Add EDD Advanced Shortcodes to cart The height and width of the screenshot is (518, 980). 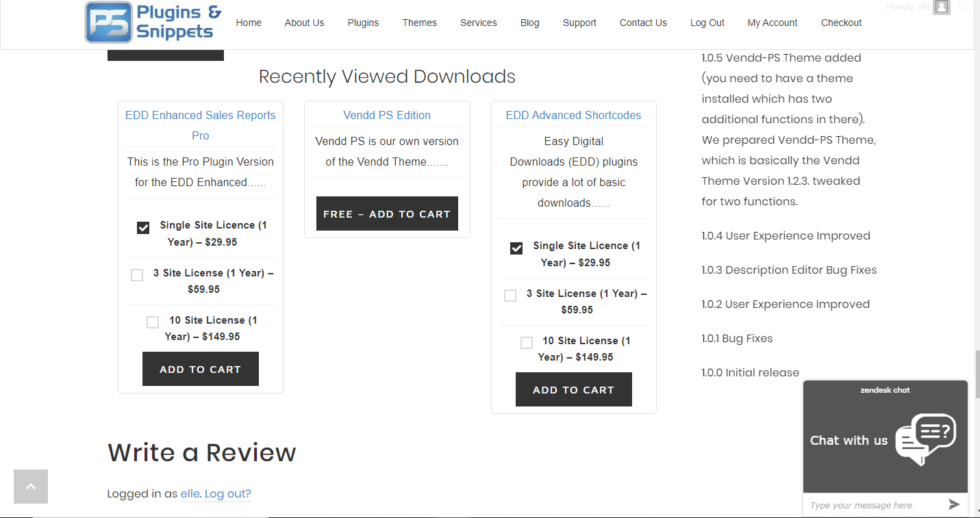574,389
